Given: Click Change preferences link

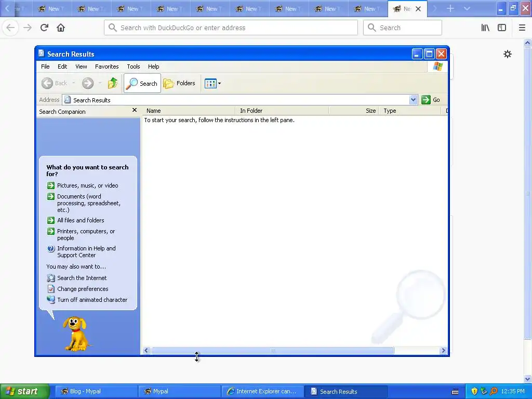Looking at the screenshot, I should pyautogui.click(x=78, y=289).
